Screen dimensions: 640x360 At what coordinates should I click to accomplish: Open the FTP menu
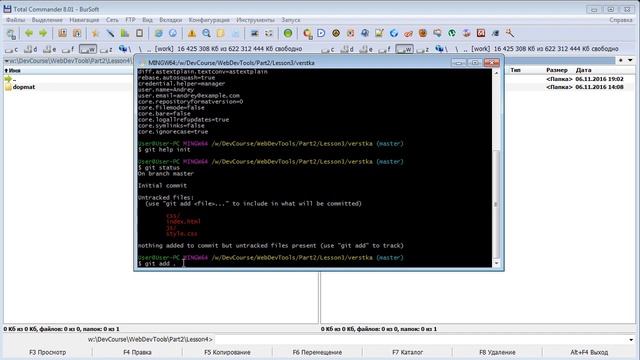[130, 20]
